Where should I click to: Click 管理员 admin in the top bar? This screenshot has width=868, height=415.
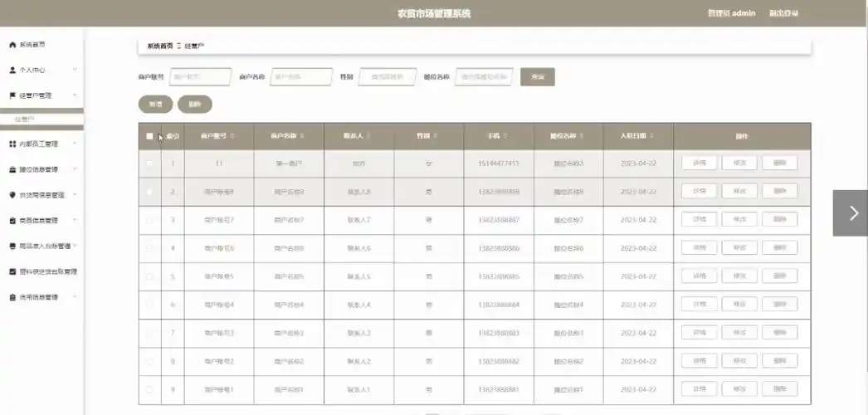coord(731,13)
